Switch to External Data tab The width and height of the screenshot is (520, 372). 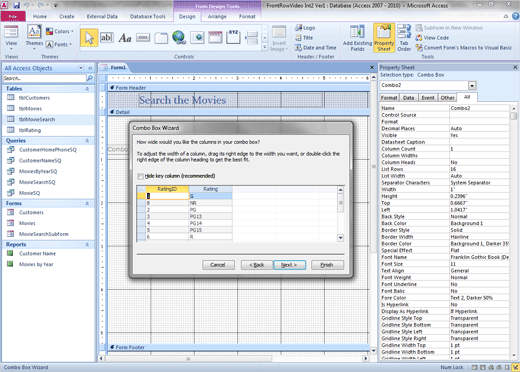point(102,16)
